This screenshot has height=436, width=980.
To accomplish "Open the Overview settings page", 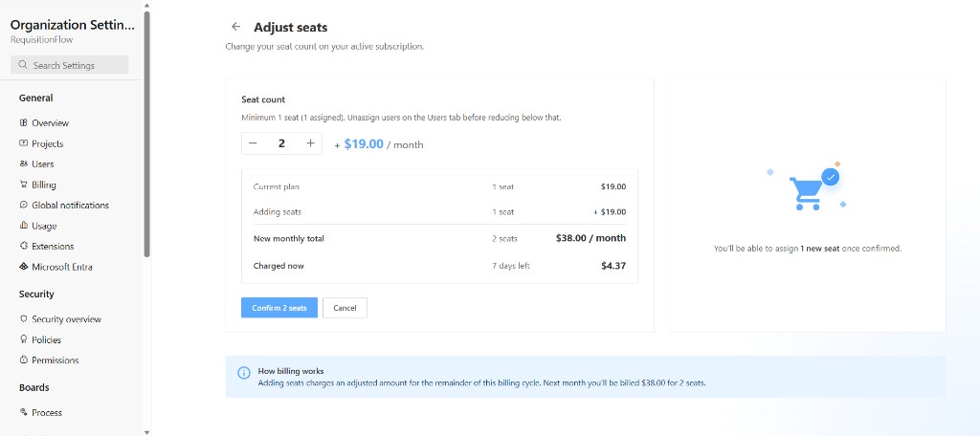I will tap(50, 123).
